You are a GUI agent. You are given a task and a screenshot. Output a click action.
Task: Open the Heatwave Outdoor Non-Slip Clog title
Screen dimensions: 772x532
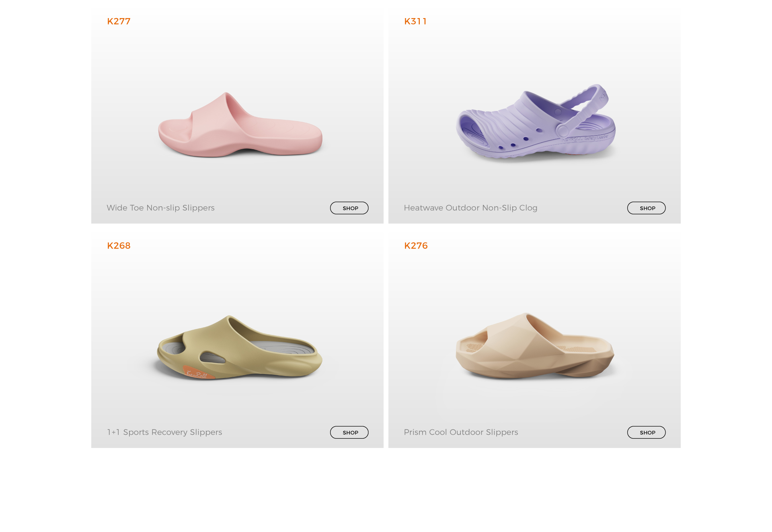pyautogui.click(x=470, y=208)
